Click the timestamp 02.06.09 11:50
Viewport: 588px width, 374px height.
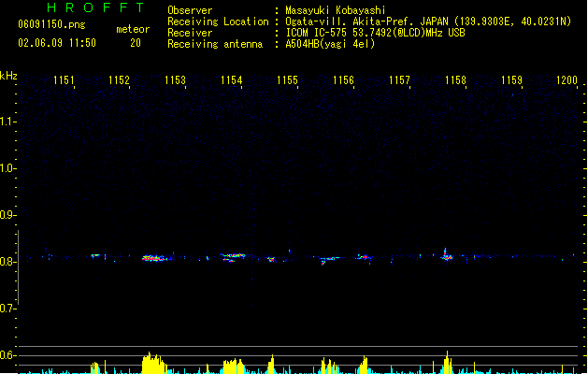(x=57, y=43)
